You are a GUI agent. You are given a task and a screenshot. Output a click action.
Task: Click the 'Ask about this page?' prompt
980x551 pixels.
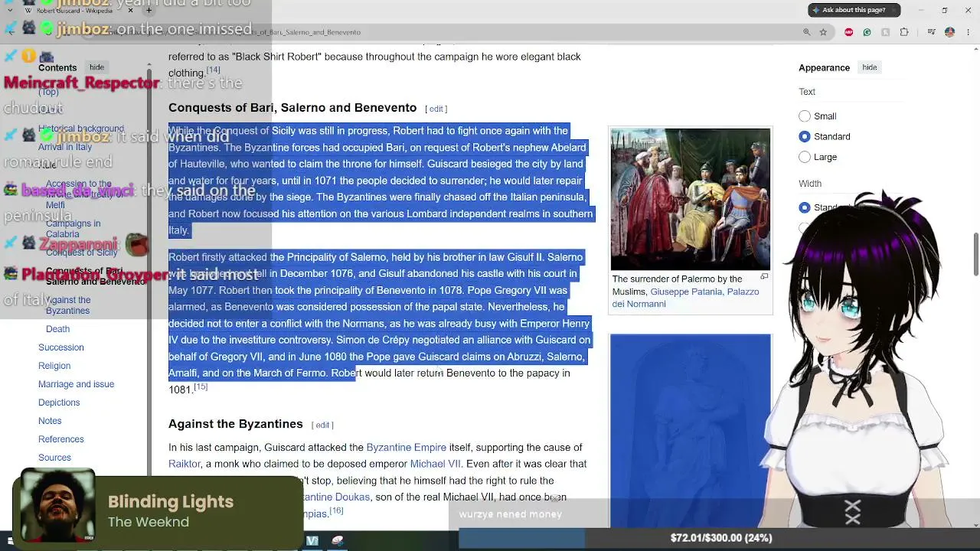click(854, 10)
